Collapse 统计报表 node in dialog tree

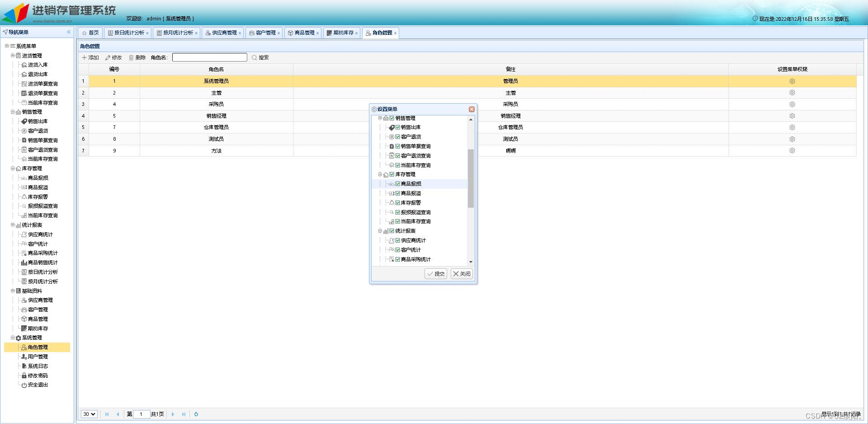pos(380,231)
